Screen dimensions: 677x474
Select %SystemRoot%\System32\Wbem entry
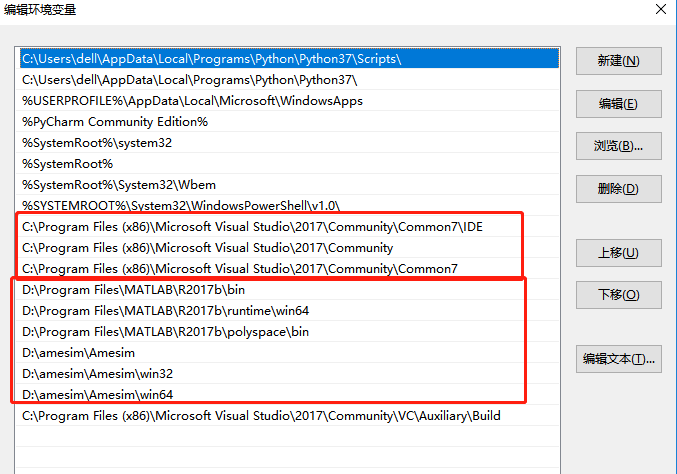tap(288, 185)
